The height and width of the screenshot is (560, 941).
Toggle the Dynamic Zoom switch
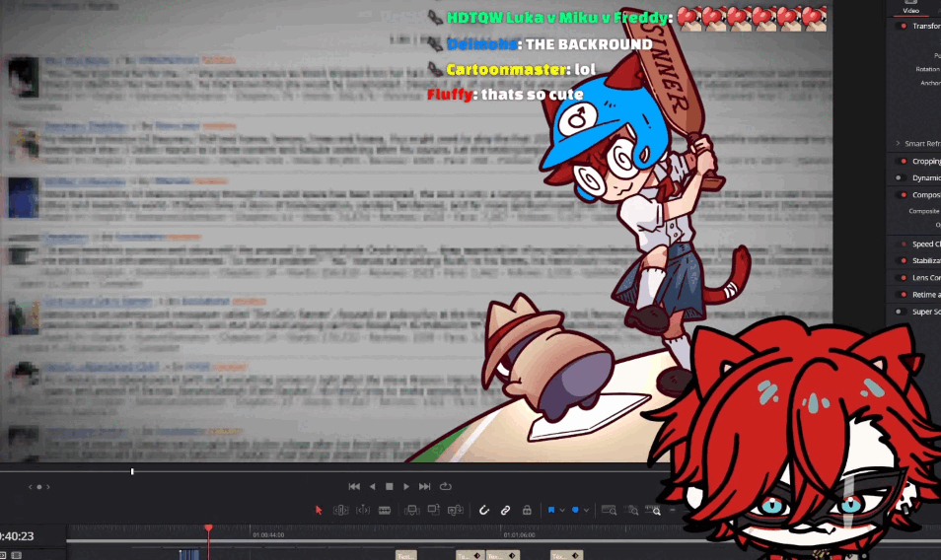[901, 177]
